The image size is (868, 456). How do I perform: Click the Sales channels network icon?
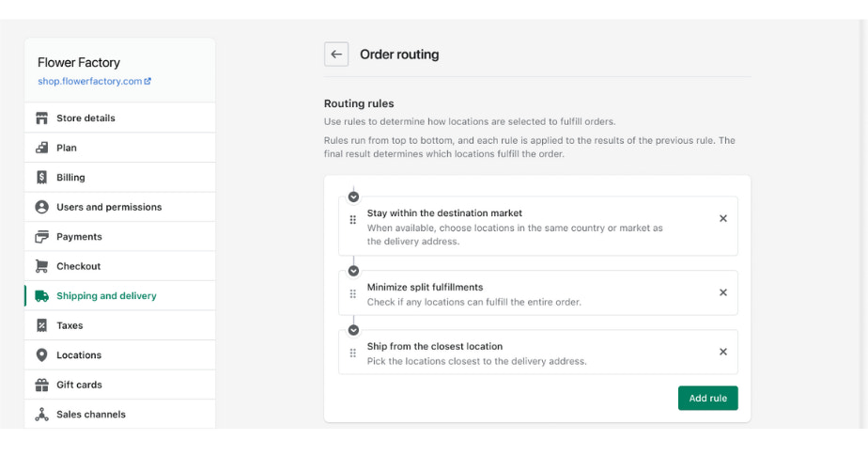pos(41,415)
